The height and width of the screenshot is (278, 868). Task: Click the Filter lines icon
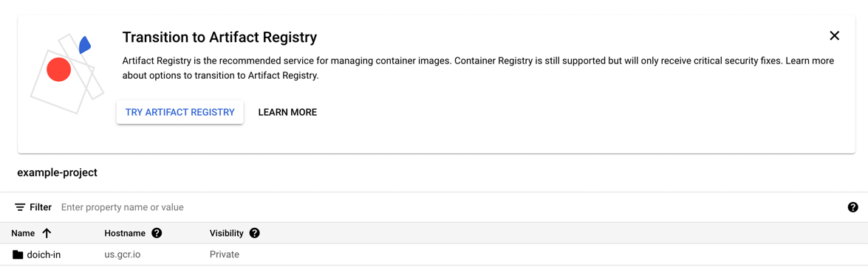pyautogui.click(x=20, y=207)
